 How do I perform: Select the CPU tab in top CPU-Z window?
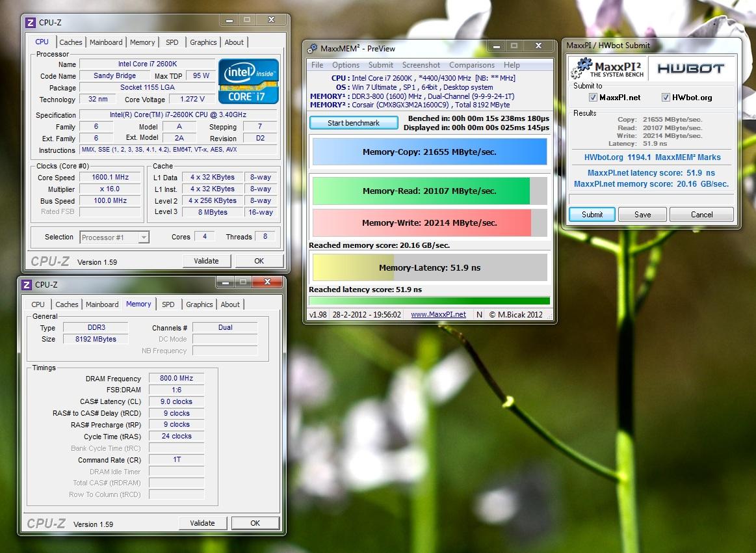point(42,42)
